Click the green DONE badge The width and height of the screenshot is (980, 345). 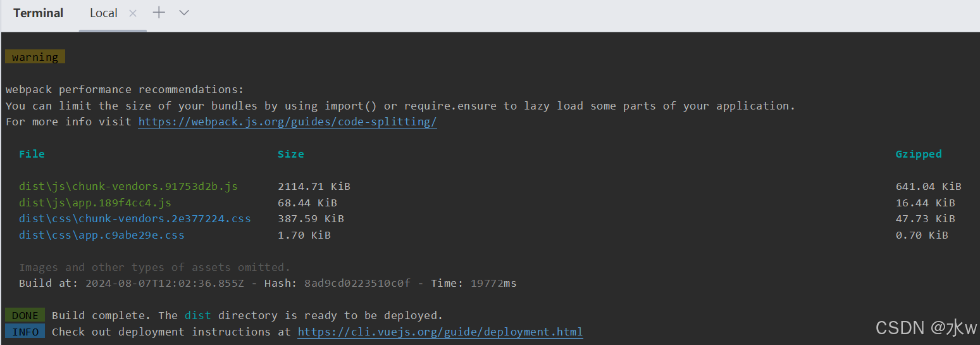pyautogui.click(x=25, y=315)
